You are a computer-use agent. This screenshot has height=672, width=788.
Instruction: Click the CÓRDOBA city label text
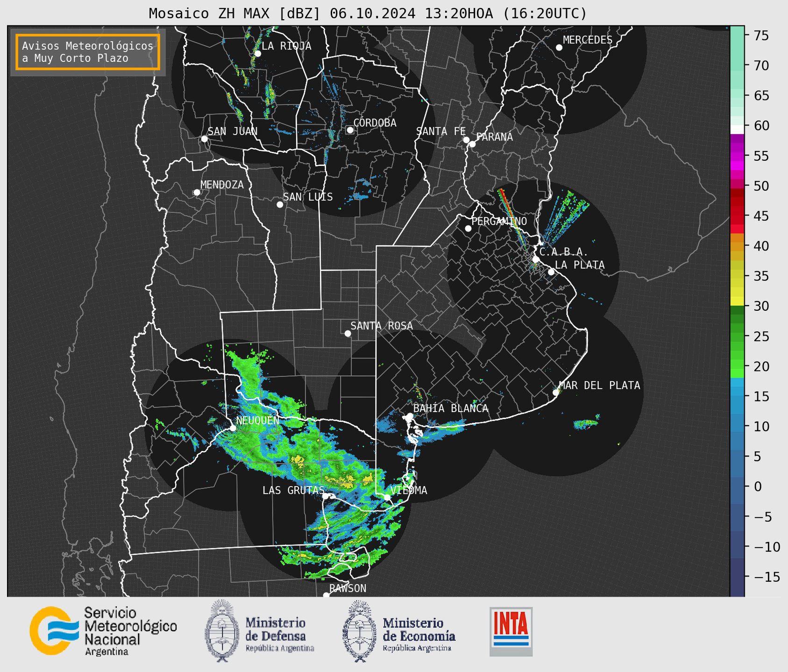click(x=375, y=122)
